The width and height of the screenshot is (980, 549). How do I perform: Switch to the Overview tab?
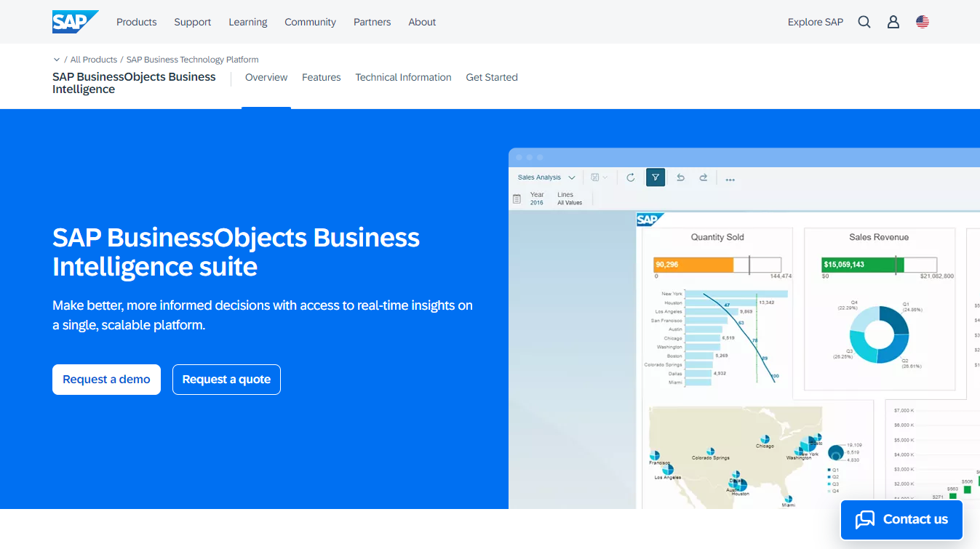click(266, 77)
